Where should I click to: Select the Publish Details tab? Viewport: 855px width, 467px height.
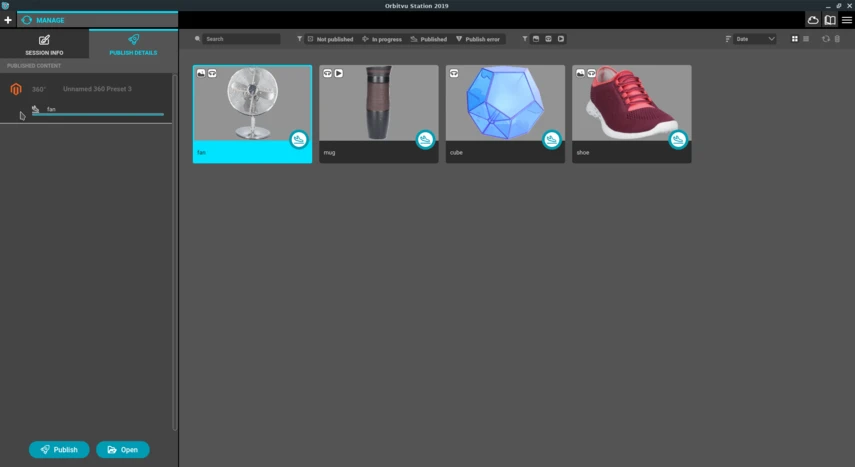tap(133, 44)
